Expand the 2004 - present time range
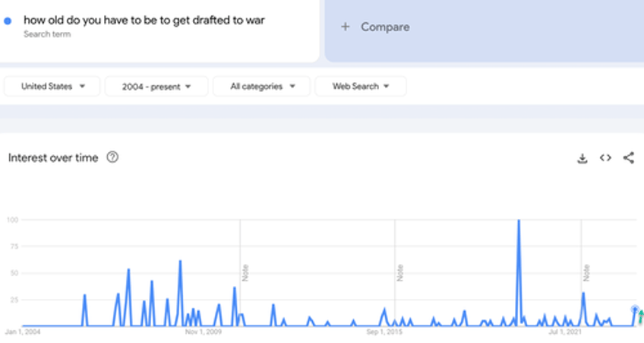This screenshot has height=343, width=644. point(156,87)
